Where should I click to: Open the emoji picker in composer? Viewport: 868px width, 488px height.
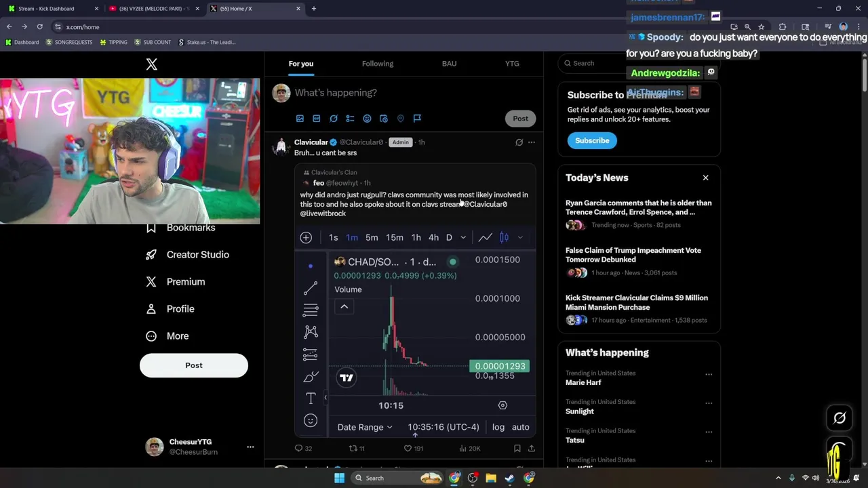(x=367, y=119)
